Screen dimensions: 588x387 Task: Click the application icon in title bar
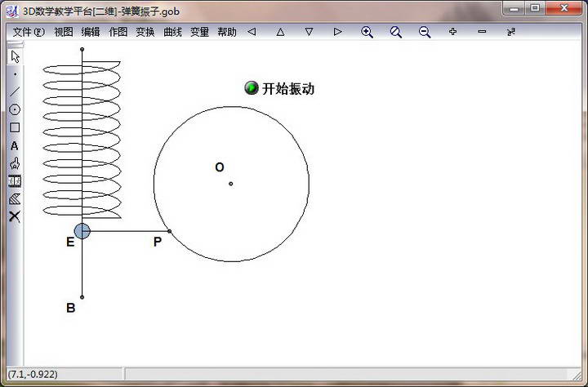pos(12,11)
